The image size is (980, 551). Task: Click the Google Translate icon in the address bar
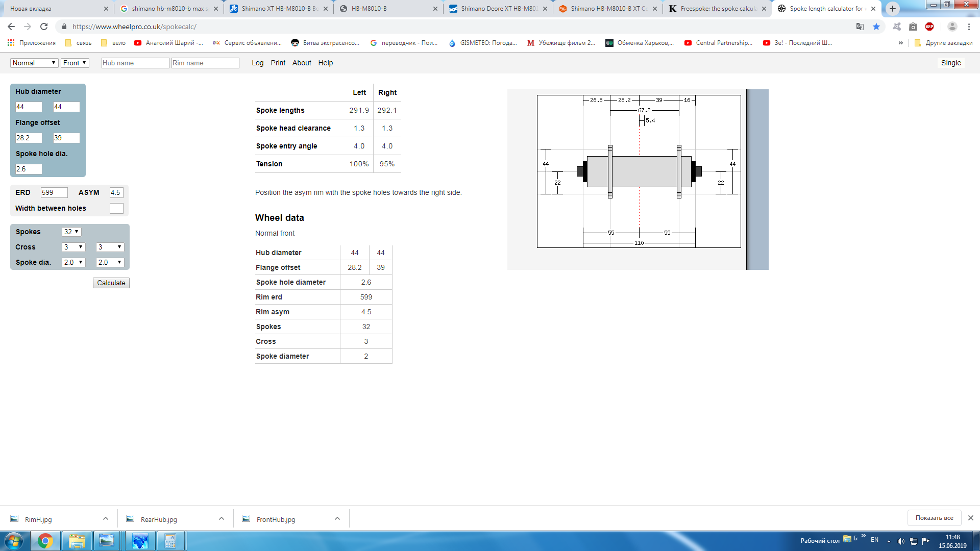click(x=860, y=27)
